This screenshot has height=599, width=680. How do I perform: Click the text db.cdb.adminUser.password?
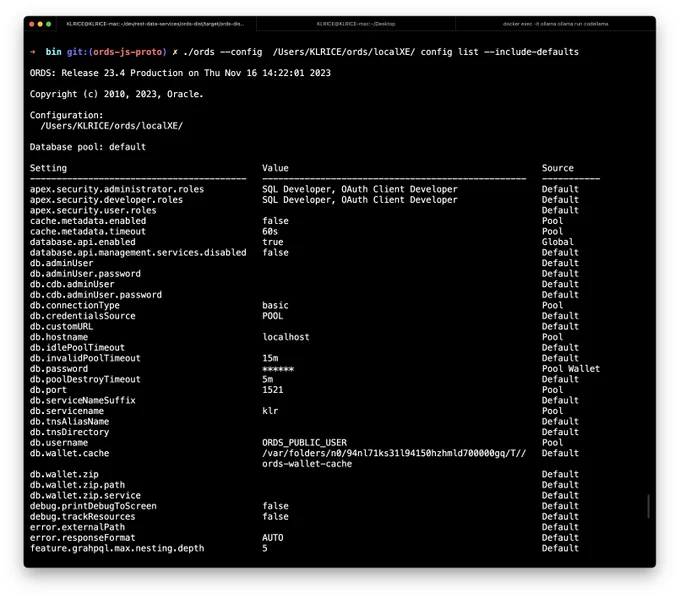click(95, 295)
